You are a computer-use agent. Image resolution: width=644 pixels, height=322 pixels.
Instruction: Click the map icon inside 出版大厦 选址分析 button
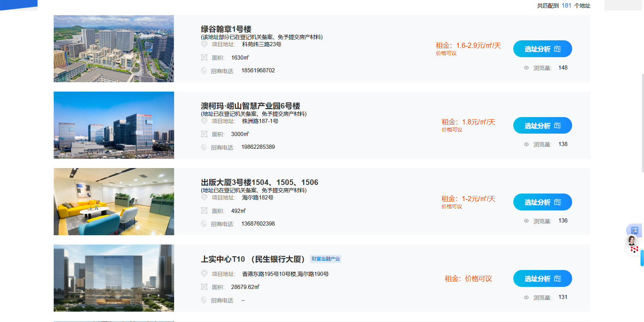click(x=558, y=202)
